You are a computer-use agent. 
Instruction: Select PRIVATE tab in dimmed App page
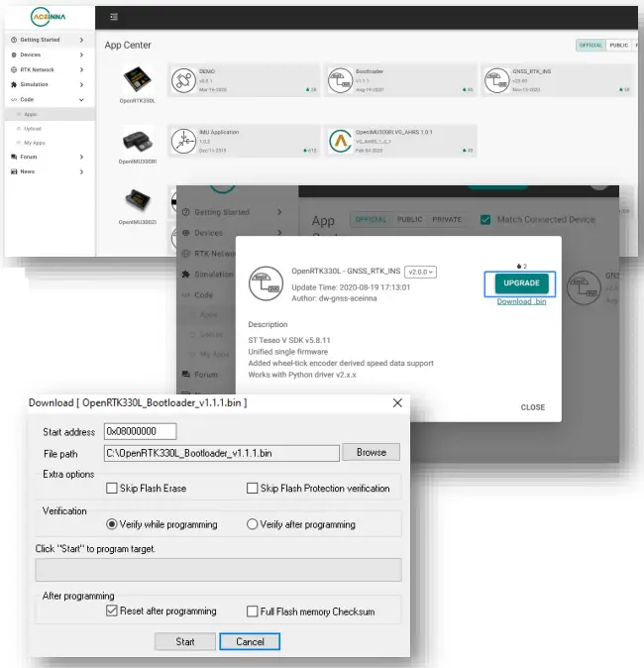447,219
